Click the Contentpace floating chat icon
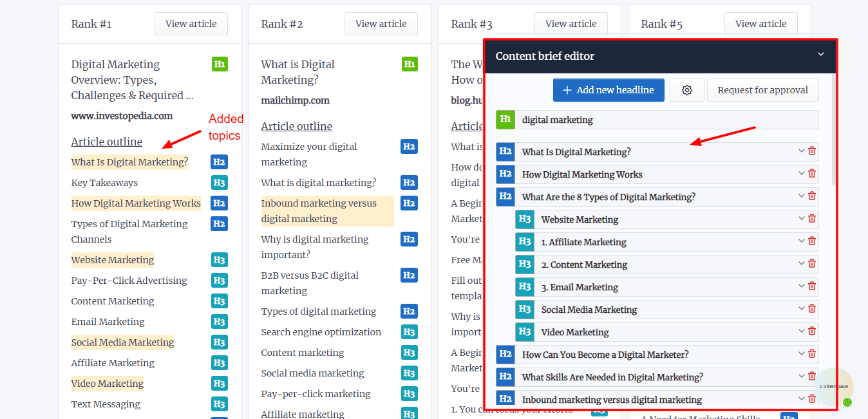Screen dimensions: 868x419 [x=835, y=387]
